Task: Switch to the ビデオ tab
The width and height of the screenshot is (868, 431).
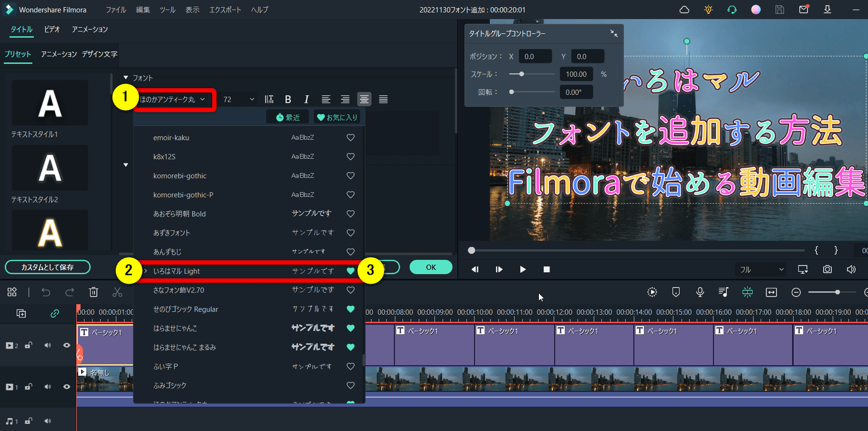Action: coord(52,30)
